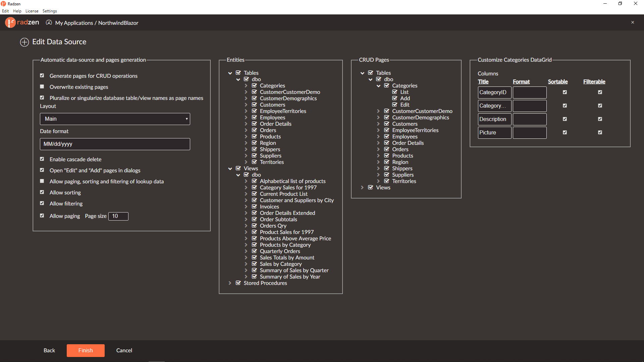The width and height of the screenshot is (644, 362).
Task: Toggle Open Edit and Add pages in dialogs
Action: pos(42,170)
